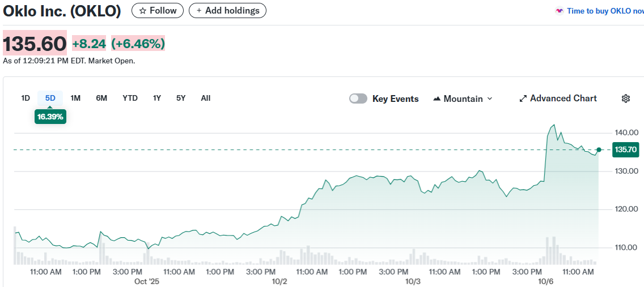644x287 pixels.
Task: Expand the Mountain chart style dropdown chevron
Action: coord(490,98)
